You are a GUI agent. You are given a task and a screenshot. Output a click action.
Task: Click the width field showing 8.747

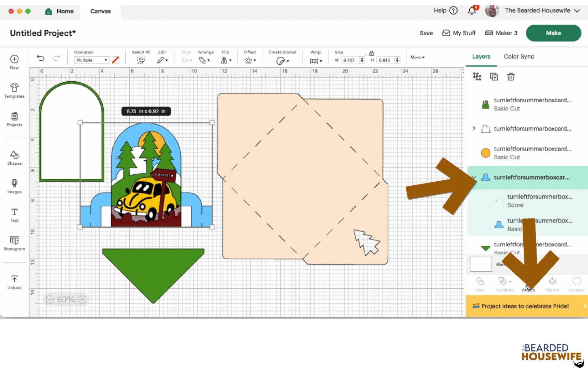click(x=349, y=60)
